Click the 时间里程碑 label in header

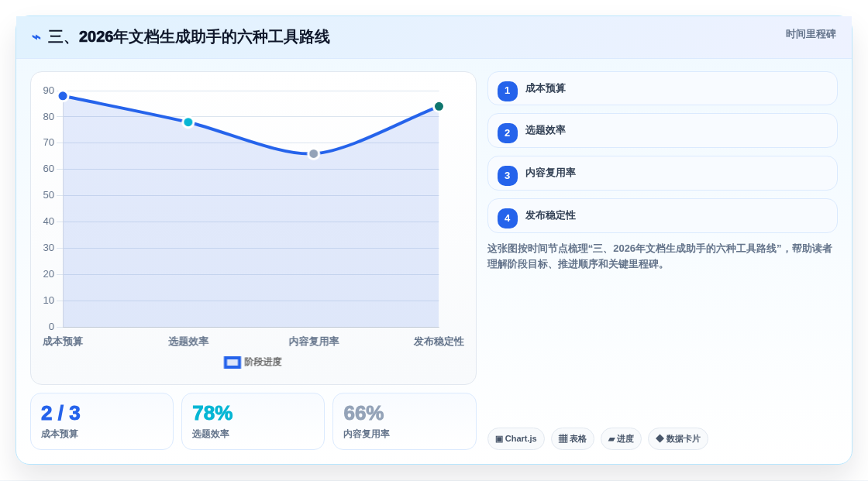pos(811,34)
